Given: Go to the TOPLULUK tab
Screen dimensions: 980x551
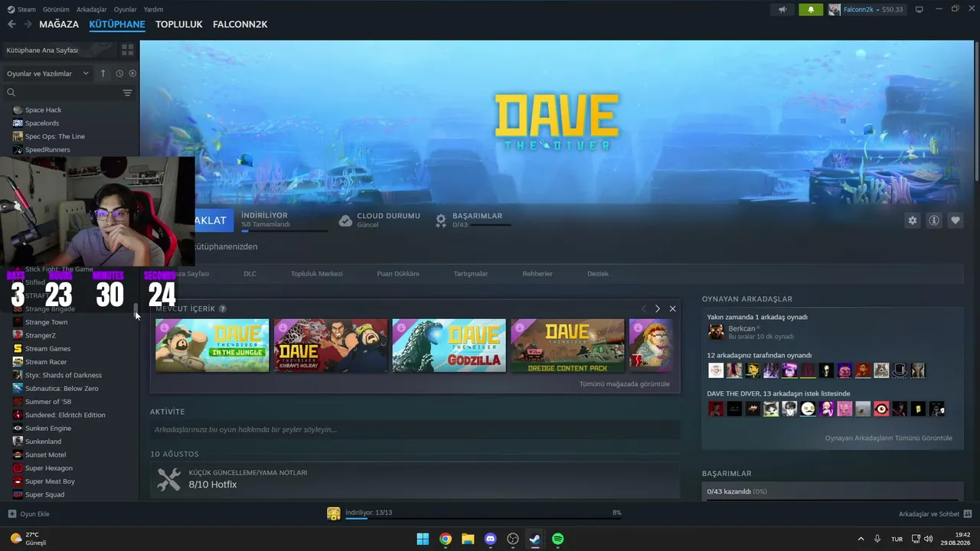Looking at the screenshot, I should pos(179,24).
